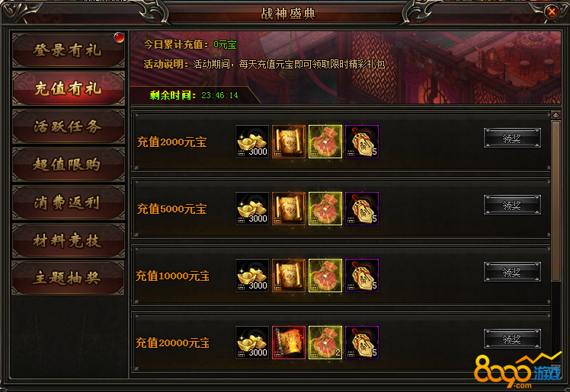Click the scrollbar up arrow of reward list
Screen dimensions: 570x392
click(x=556, y=115)
